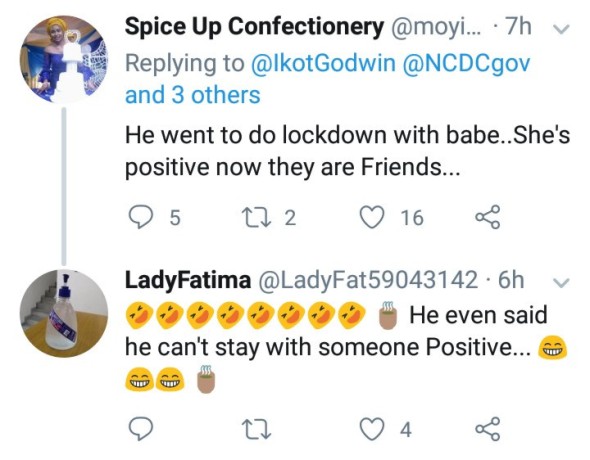This screenshot has width=590, height=460.
Task: Open options chevron on Spice Up Confectionery tweet
Action: tap(562, 29)
